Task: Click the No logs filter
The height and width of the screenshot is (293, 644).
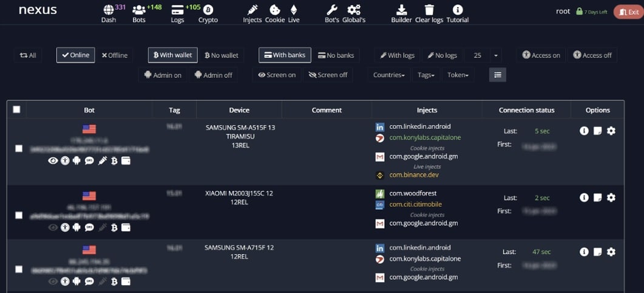Action: point(442,55)
